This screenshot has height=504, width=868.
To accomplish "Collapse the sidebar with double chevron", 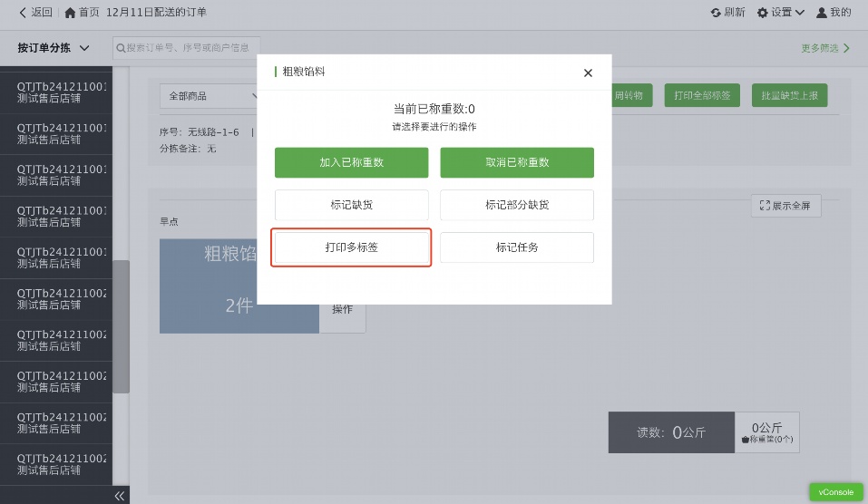I will coord(120,496).
